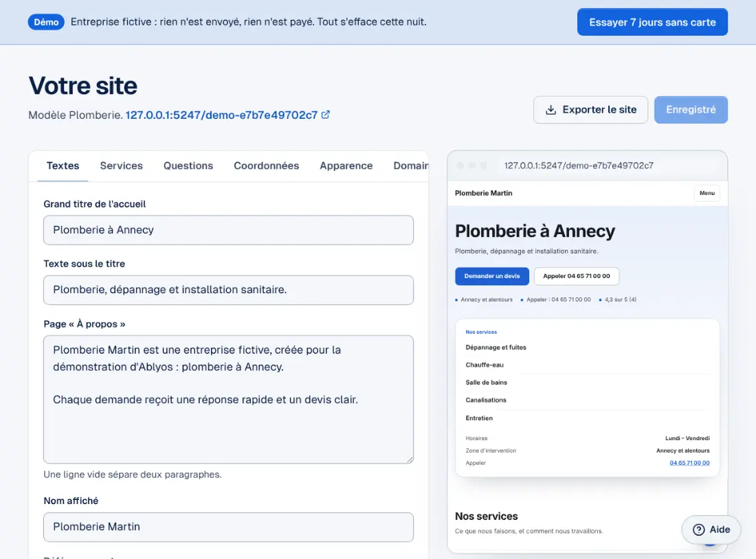Screen dimensions: 756x559
Task: Edit the Nom affiché field
Action: point(229,527)
